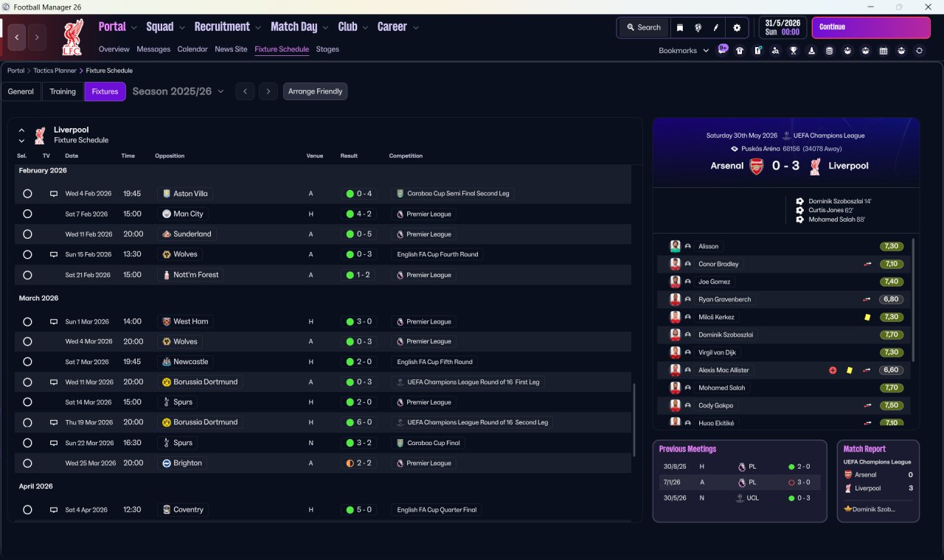Click the back navigation arrow near the club crest
This screenshot has width=944, height=560.
coord(17,37)
